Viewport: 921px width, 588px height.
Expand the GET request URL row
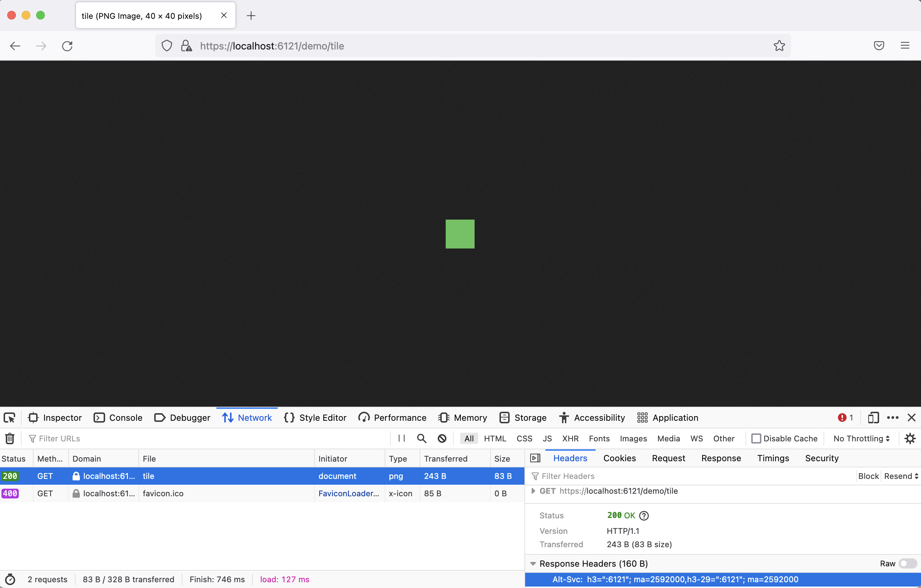(533, 491)
